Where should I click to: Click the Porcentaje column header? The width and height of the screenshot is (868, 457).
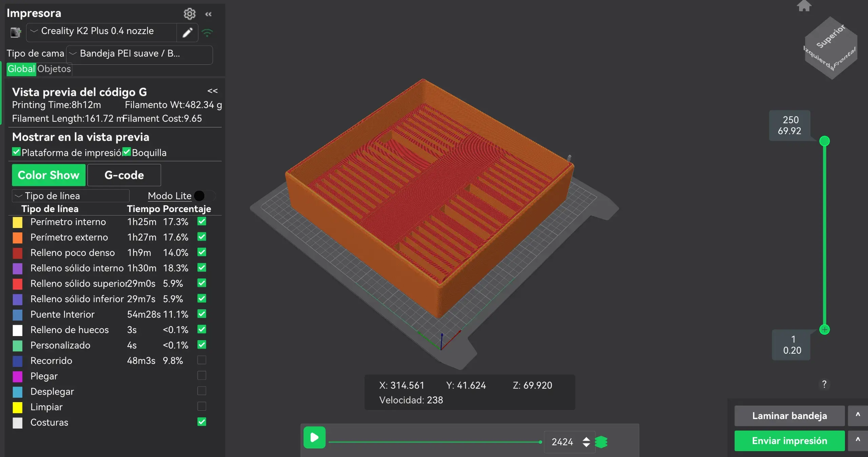[x=187, y=209]
